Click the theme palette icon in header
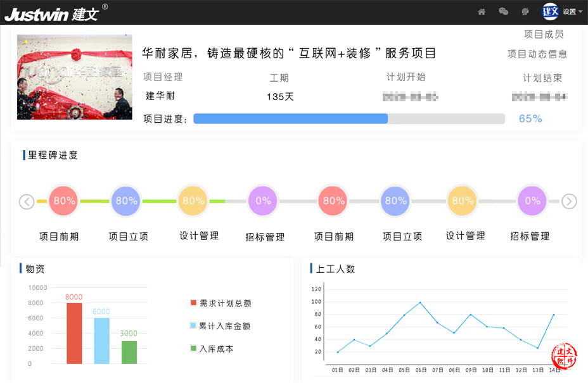This screenshot has width=588, height=383. [x=525, y=11]
